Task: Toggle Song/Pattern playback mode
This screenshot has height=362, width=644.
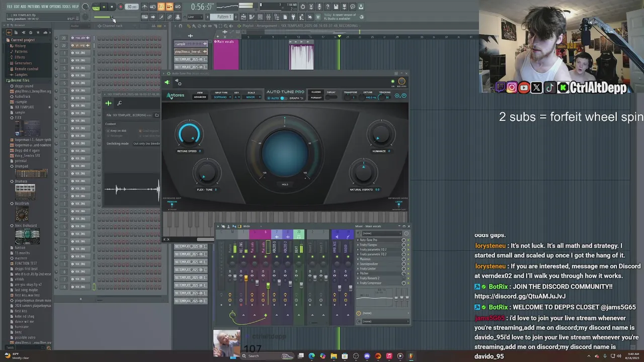Action: coord(96,7)
